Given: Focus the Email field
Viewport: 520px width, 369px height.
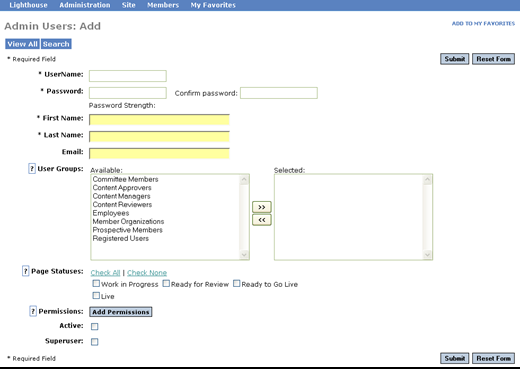Looking at the screenshot, I should 159,153.
